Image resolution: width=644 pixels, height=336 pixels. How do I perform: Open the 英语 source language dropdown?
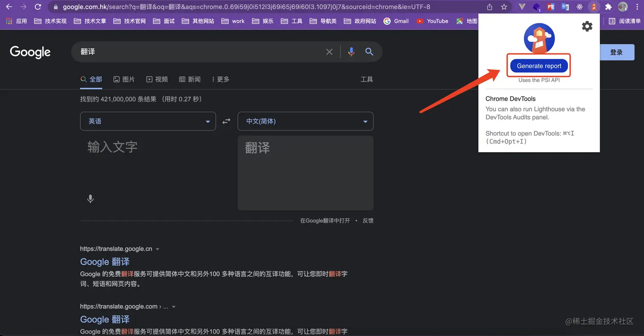point(148,121)
